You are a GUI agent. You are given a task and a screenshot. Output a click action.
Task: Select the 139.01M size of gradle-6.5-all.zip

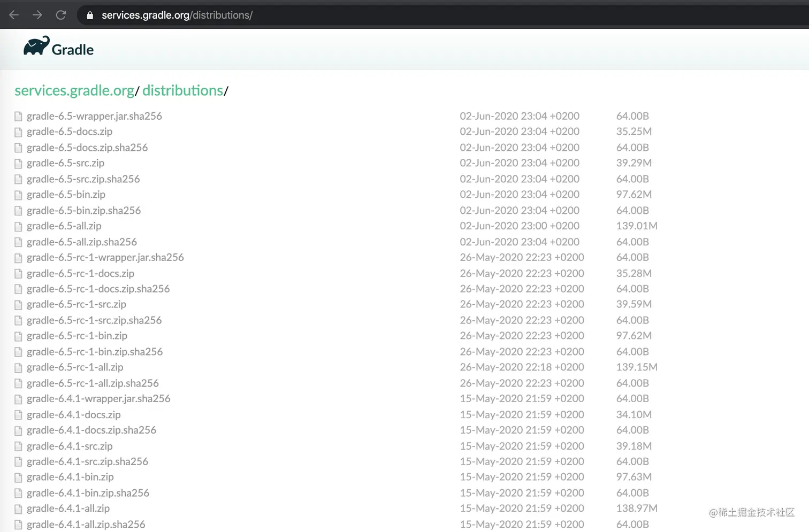click(637, 226)
